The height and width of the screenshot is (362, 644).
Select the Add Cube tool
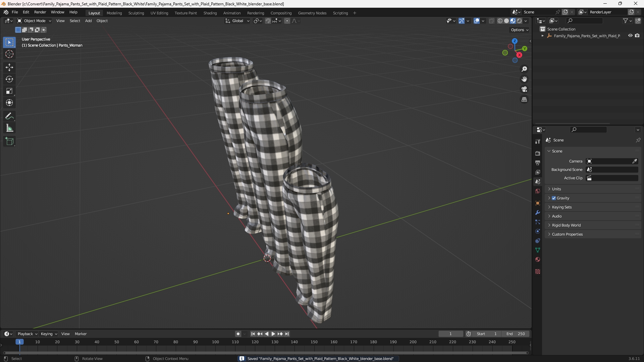pyautogui.click(x=9, y=141)
